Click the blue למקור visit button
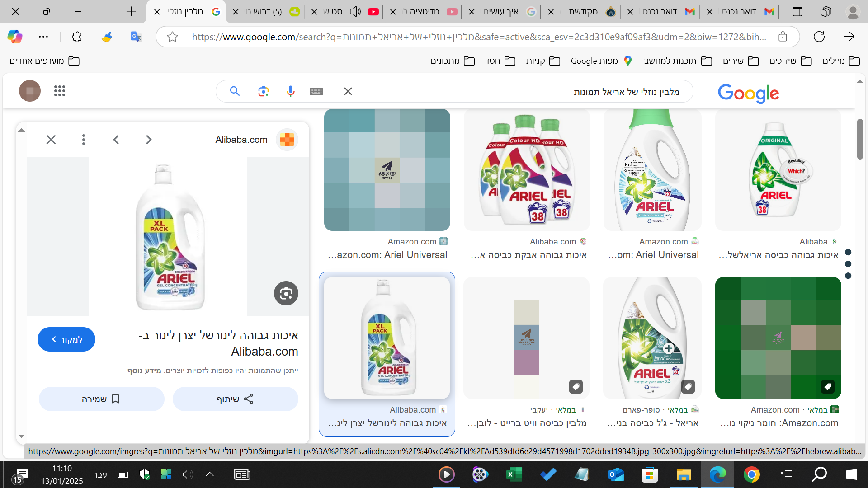868x488 pixels. pyautogui.click(x=66, y=339)
